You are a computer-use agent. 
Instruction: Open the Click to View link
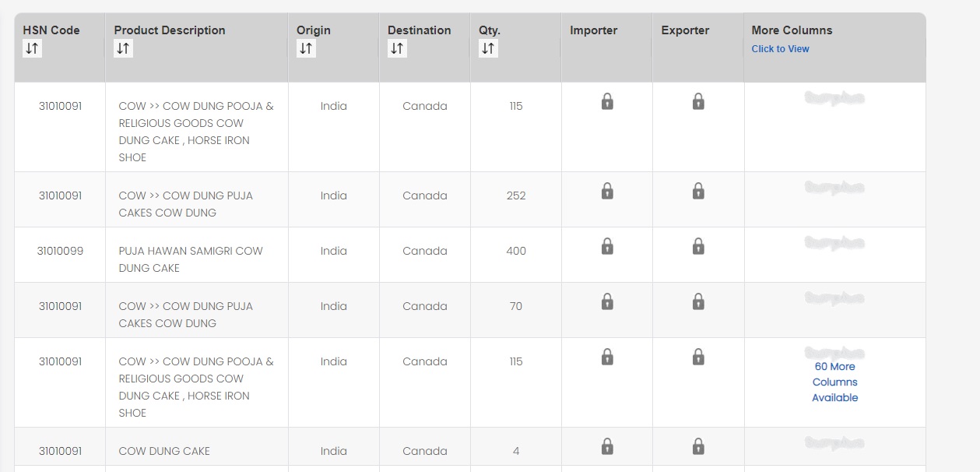(x=780, y=49)
